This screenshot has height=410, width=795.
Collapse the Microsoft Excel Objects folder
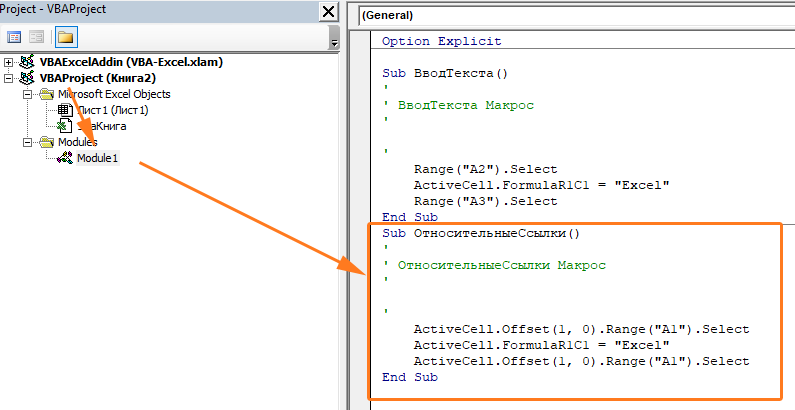coord(27,94)
